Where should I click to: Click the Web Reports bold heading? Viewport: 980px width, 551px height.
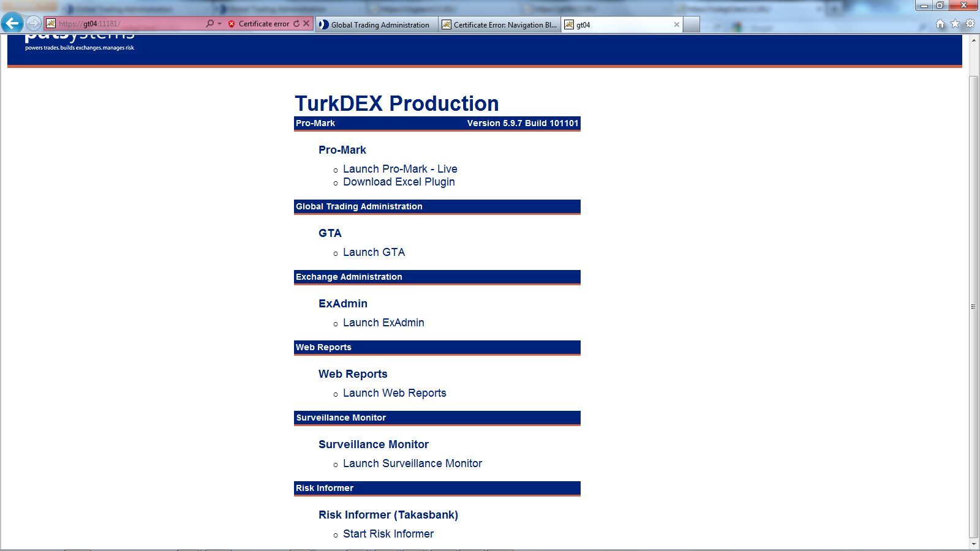point(353,374)
